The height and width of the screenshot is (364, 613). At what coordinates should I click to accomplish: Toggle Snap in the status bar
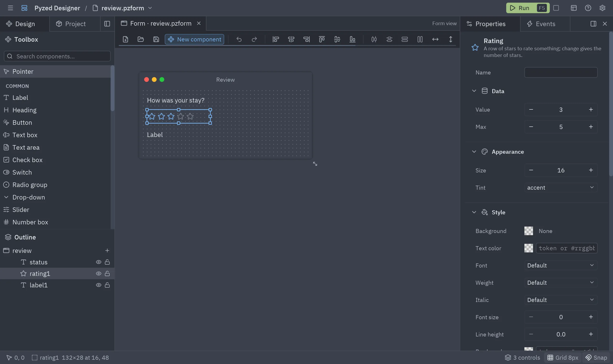(x=596, y=358)
